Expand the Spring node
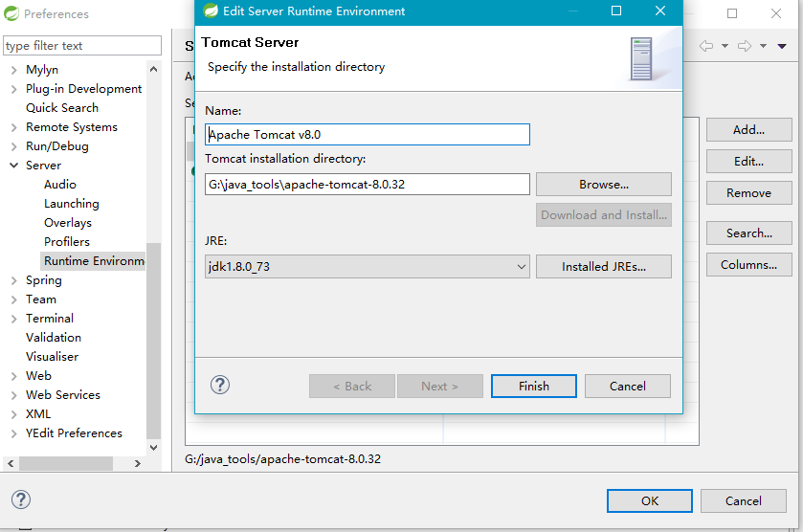The height and width of the screenshot is (532, 803). [13, 280]
